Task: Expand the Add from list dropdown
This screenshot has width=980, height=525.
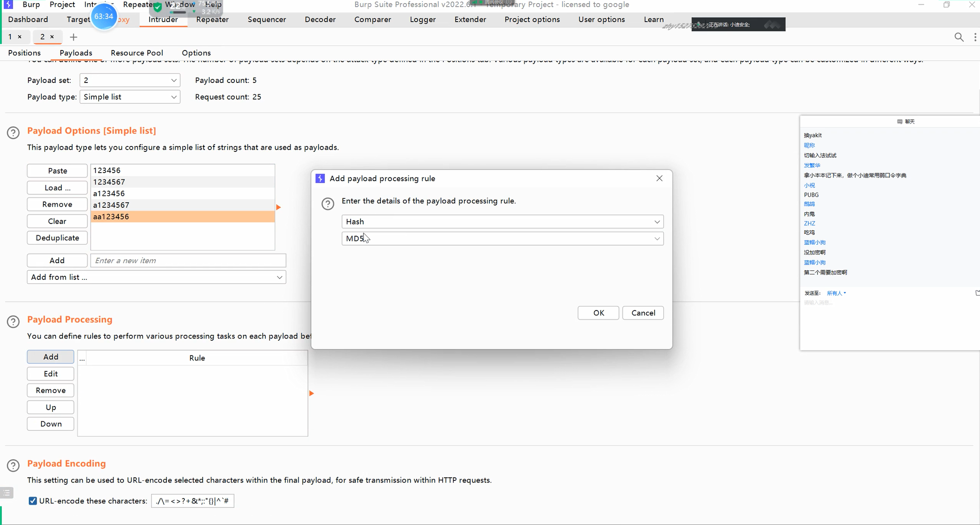Action: point(156,277)
